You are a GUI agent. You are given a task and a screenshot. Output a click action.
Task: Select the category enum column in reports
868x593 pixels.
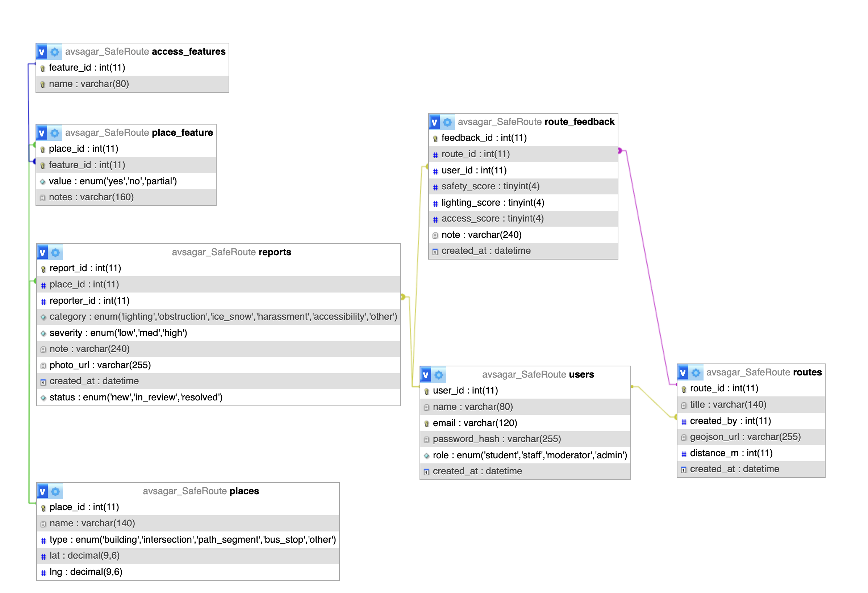click(223, 317)
